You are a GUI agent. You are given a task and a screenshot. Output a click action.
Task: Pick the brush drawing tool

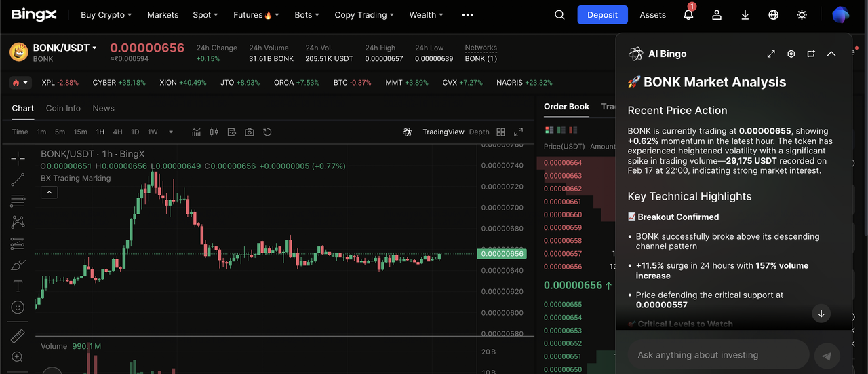(x=18, y=265)
